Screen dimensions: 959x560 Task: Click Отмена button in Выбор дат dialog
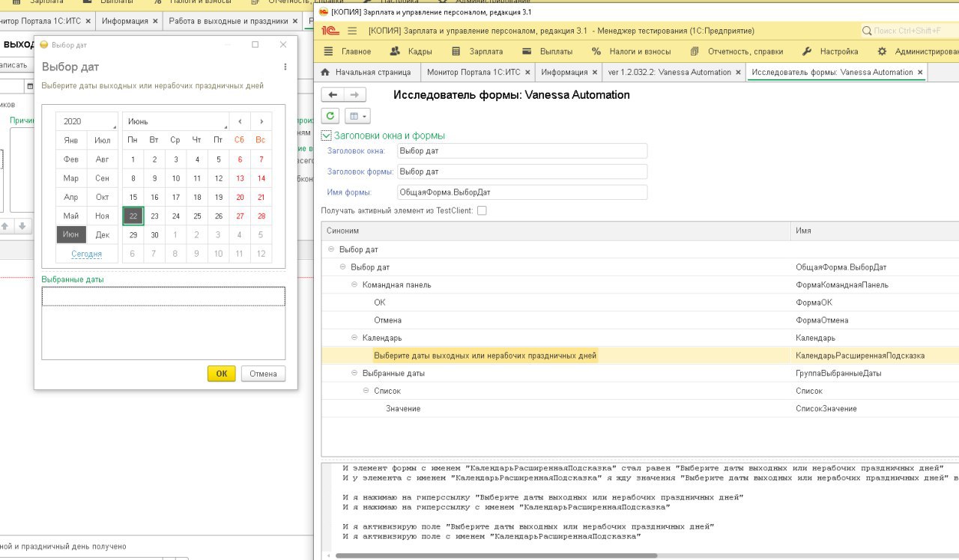pos(263,374)
